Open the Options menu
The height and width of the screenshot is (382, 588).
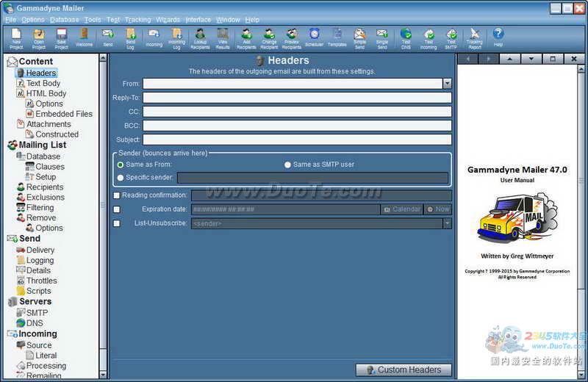click(33, 20)
